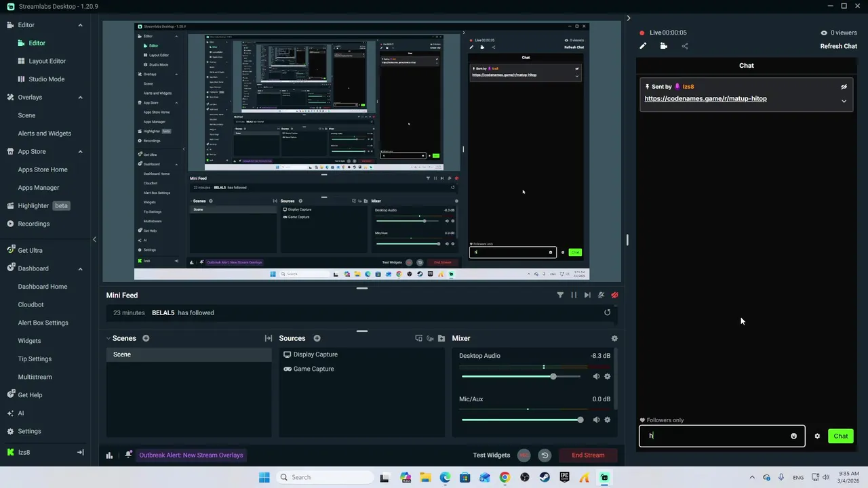
Task: Collapse the Overlays sidebar section
Action: tap(80, 97)
